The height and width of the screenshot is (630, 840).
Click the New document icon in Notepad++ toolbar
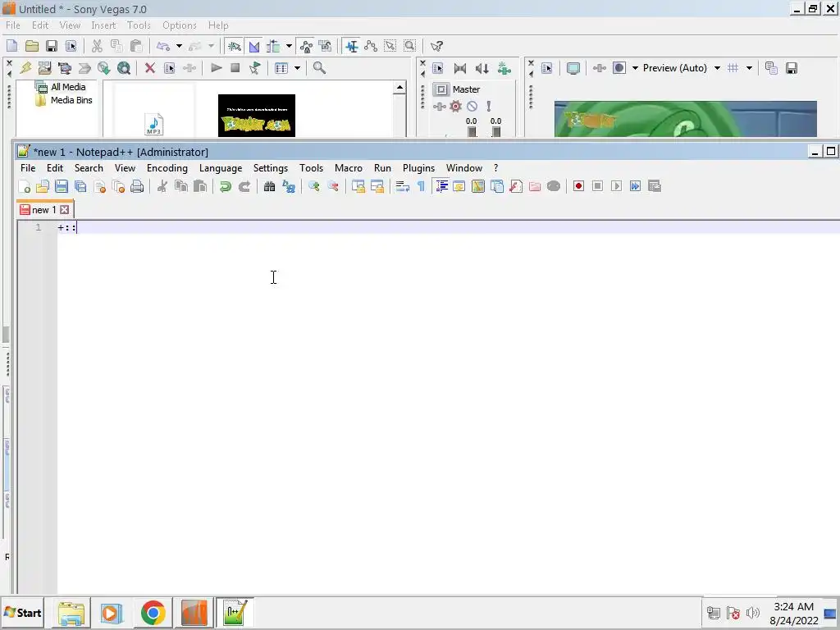(24, 186)
